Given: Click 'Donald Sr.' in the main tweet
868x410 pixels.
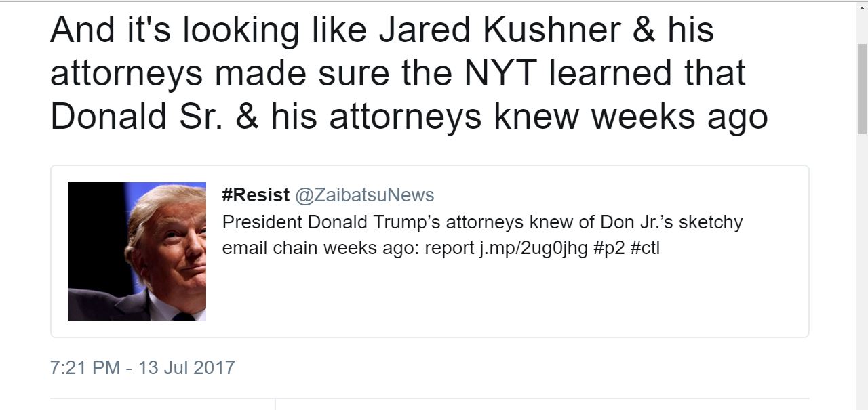Looking at the screenshot, I should pos(136,117).
